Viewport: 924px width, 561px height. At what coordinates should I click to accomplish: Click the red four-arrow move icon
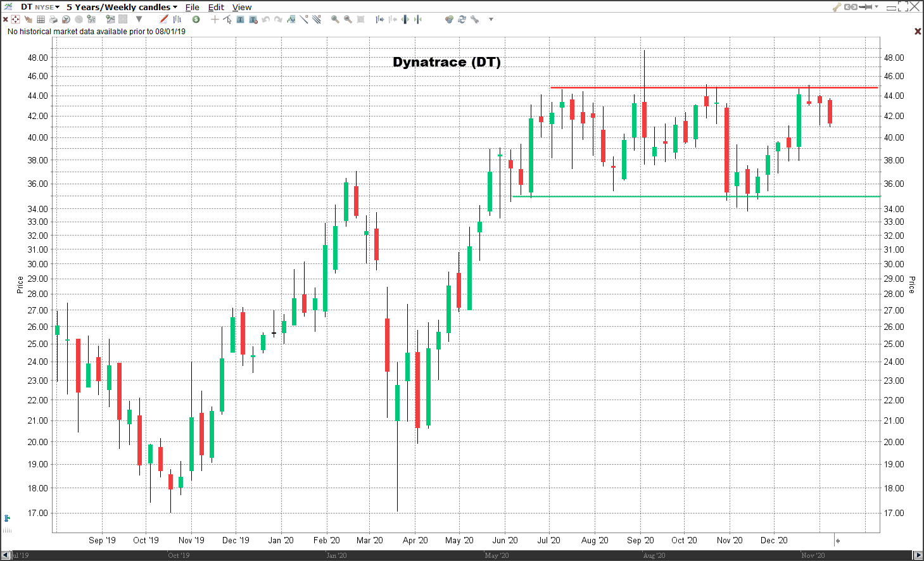coord(15,20)
